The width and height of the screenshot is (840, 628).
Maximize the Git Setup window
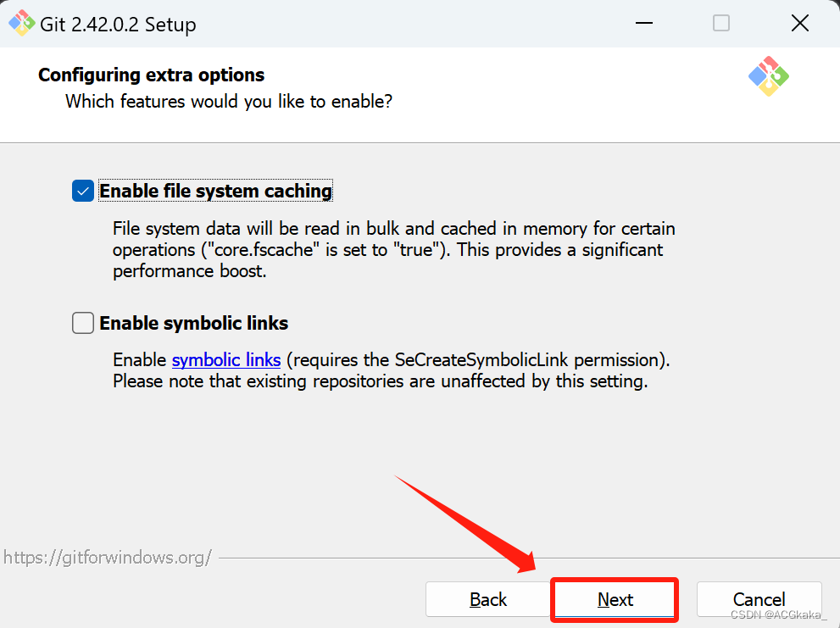721,23
